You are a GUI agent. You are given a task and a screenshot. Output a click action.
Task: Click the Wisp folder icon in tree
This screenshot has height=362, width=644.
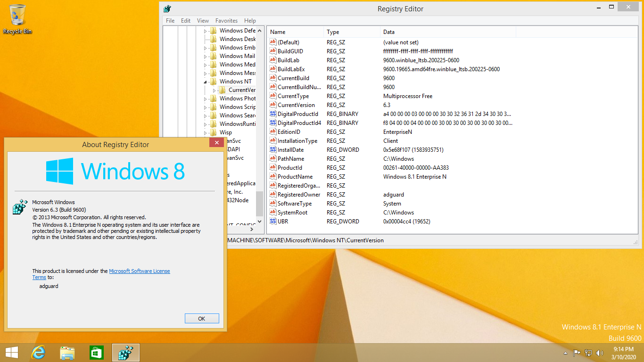pyautogui.click(x=213, y=132)
